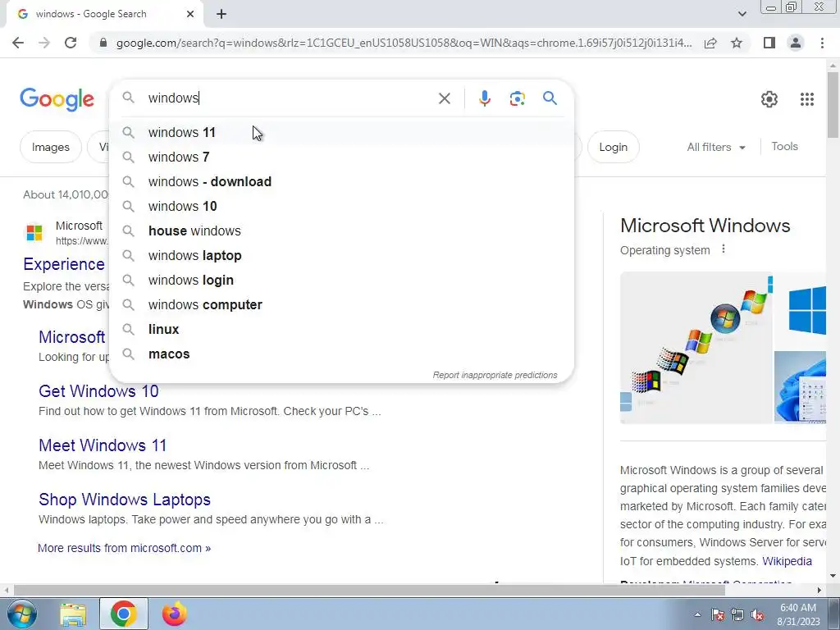Image resolution: width=840 pixels, height=630 pixels.
Task: Open the clock showing 6:40 AM
Action: (x=798, y=614)
